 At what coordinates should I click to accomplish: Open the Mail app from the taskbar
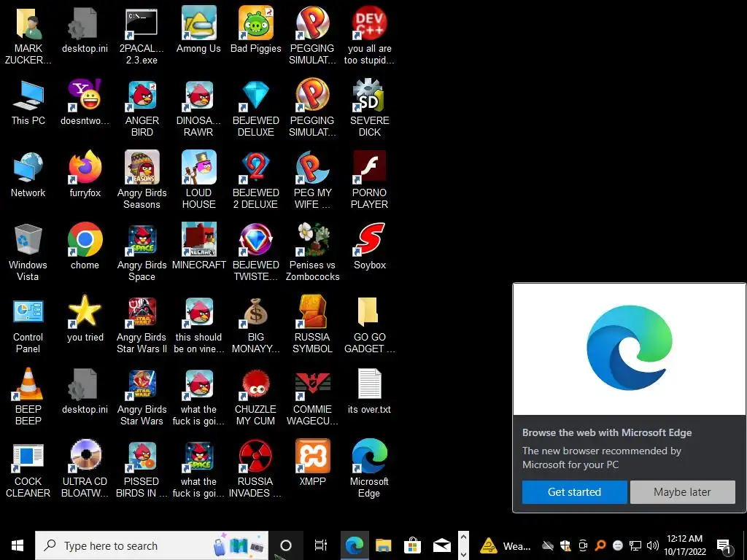tap(441, 545)
